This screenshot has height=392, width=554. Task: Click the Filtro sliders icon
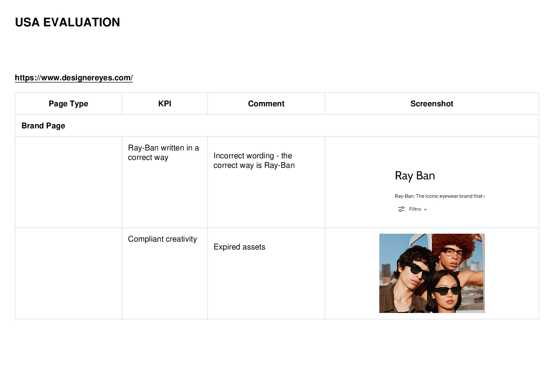click(x=401, y=209)
